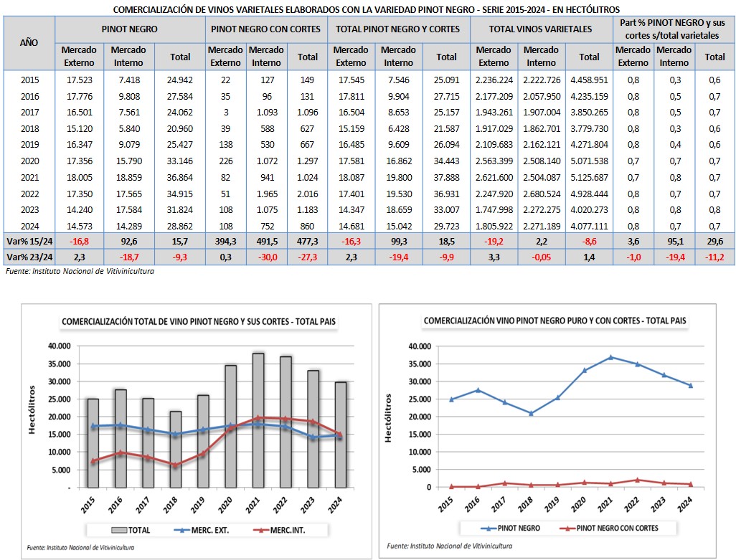Click the AÑO column header
This screenshot has width=736, height=560.
pyautogui.click(x=28, y=43)
